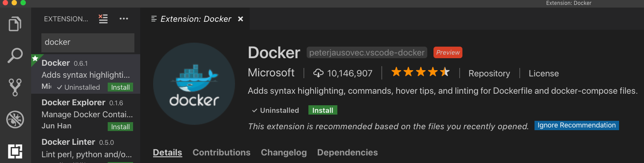Install Docker from the details page
Screen dimensions: 644x163
click(323, 110)
